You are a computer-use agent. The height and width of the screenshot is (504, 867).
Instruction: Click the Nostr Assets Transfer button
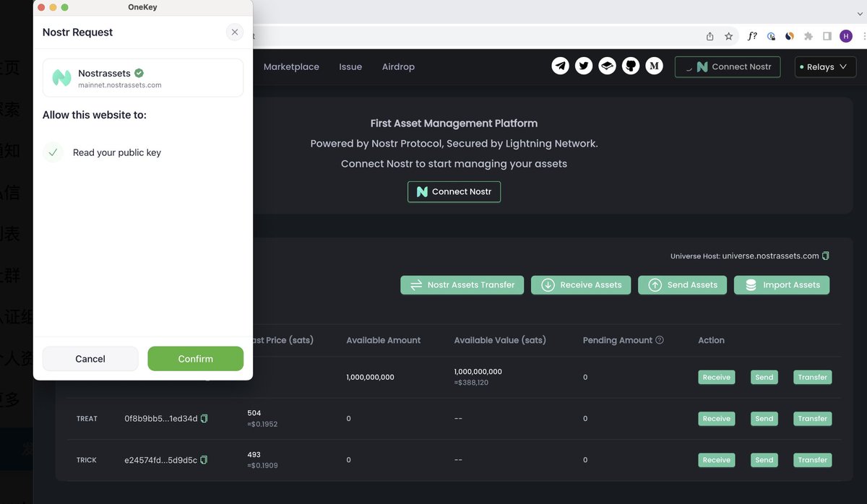pyautogui.click(x=462, y=285)
